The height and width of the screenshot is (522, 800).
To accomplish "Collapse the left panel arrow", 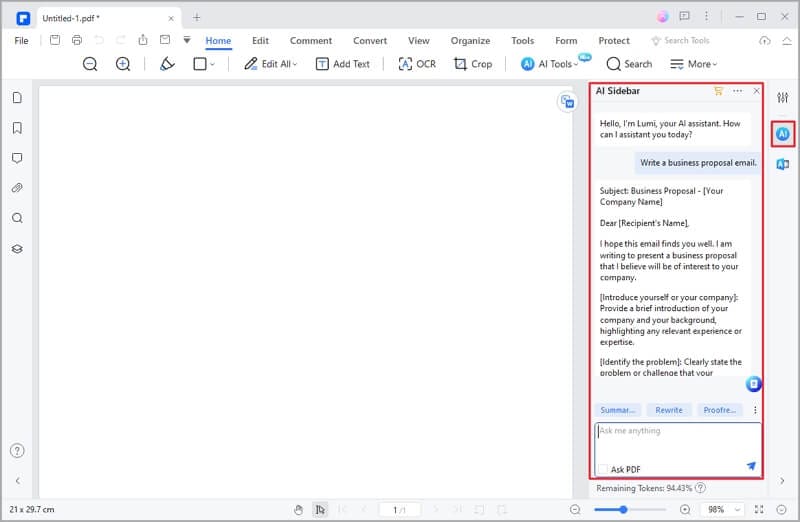I will pyautogui.click(x=18, y=481).
